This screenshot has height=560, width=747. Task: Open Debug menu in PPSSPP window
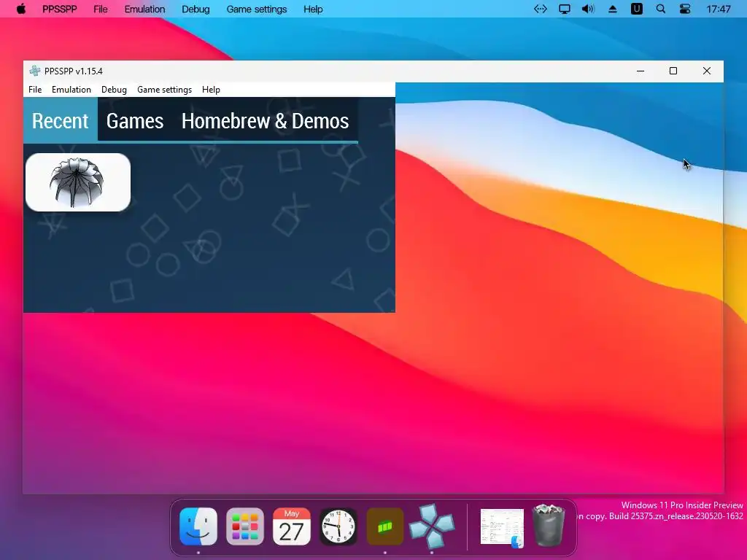114,90
